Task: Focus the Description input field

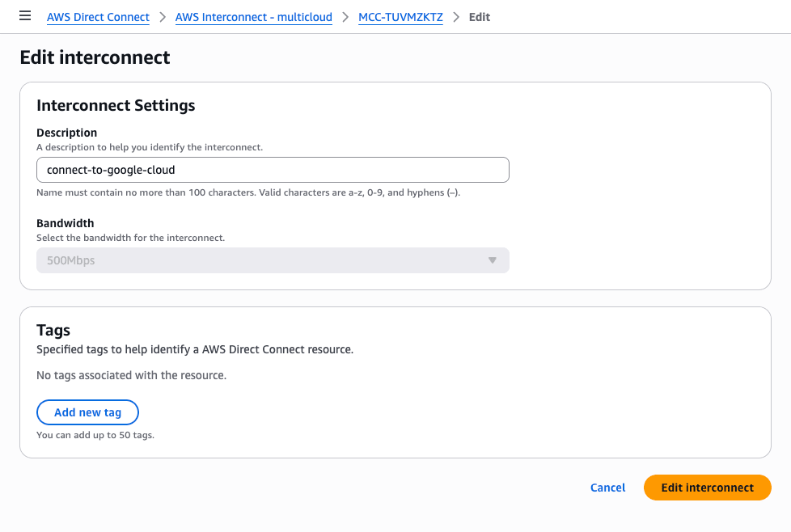Action: coord(273,170)
